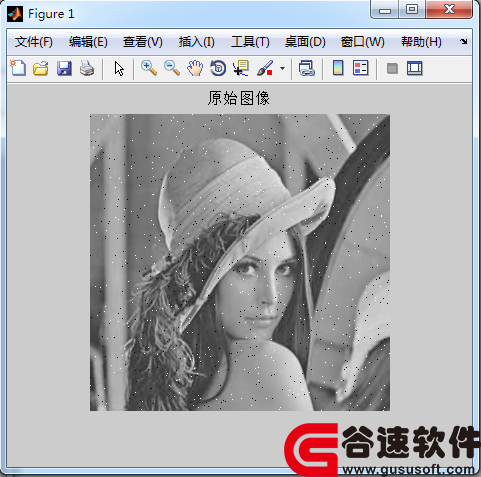Click Show Plot Tools and dock figure

414,68
